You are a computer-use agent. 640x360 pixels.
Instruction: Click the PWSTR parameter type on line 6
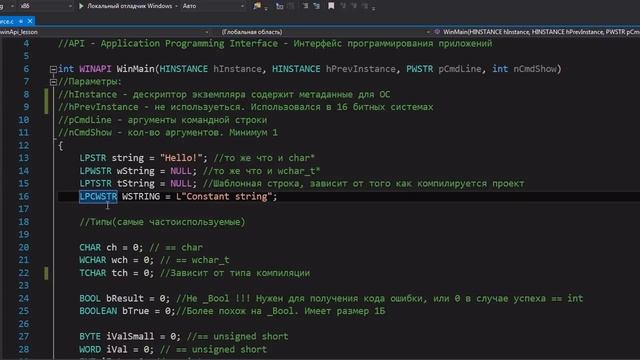click(x=419, y=69)
